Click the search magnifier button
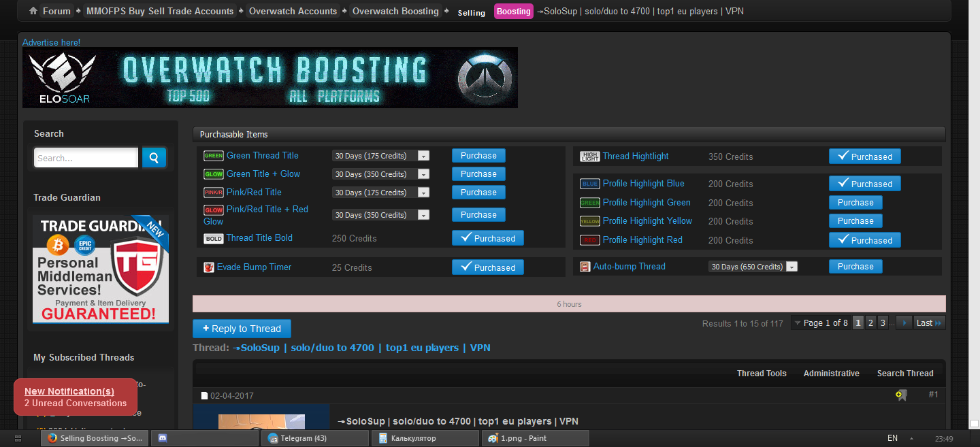Image resolution: width=980 pixels, height=447 pixels. click(x=154, y=158)
